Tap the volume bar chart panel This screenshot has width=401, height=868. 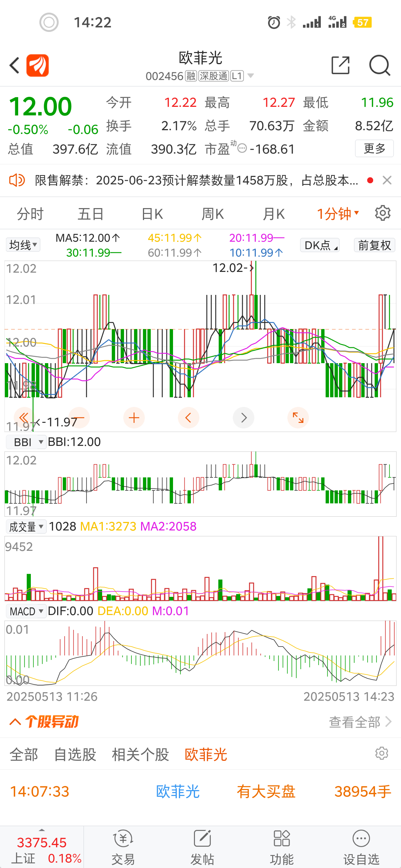200,568
